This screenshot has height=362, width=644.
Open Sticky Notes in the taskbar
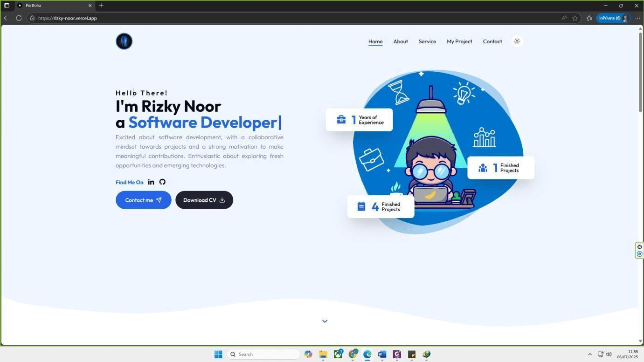411,355
